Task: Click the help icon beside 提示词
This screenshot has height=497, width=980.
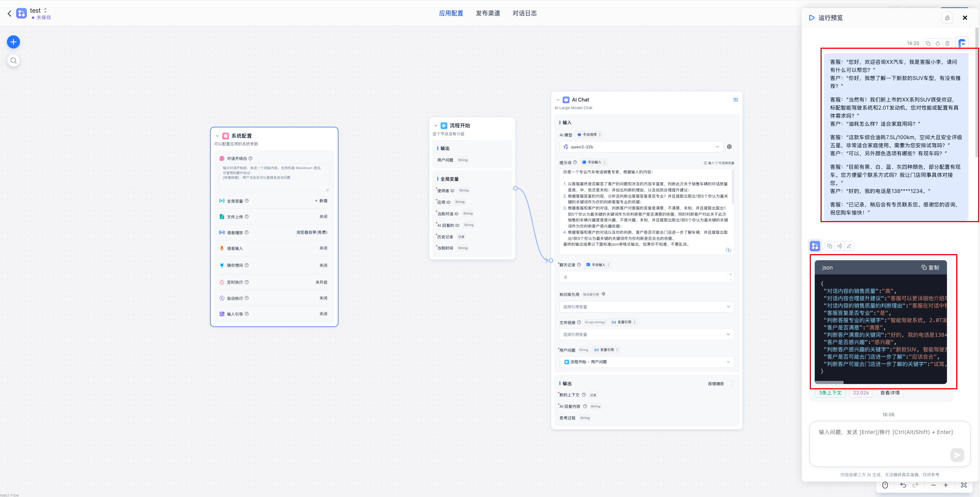Action: [x=575, y=162]
